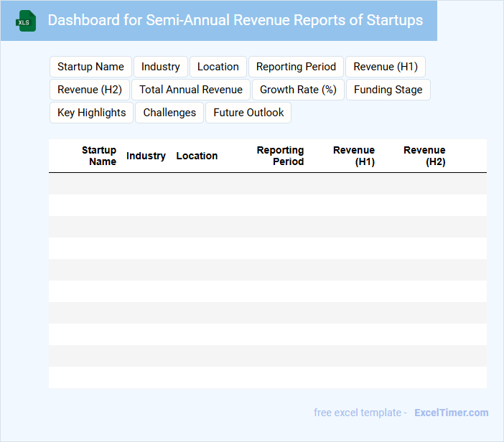Click the Revenue (H2) column header

pyautogui.click(x=424, y=156)
